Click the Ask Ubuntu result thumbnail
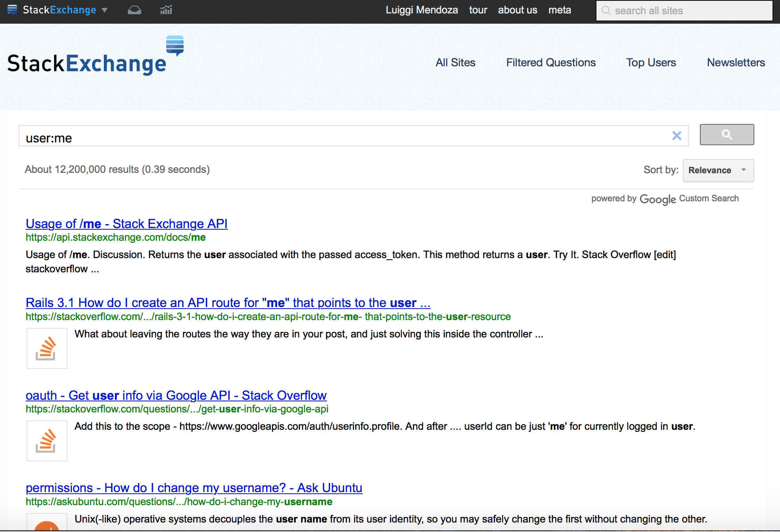780x532 pixels. pos(47,522)
